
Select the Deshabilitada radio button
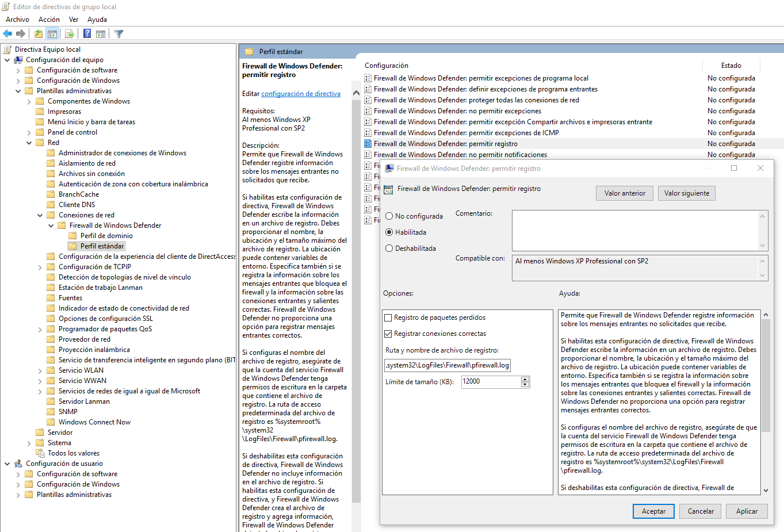(391, 248)
